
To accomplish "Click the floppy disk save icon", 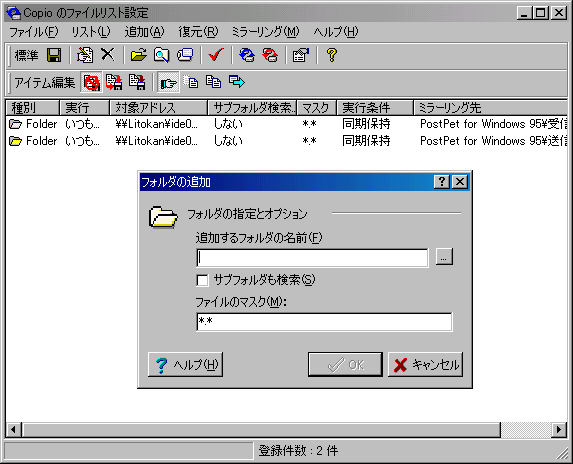I will click(54, 56).
